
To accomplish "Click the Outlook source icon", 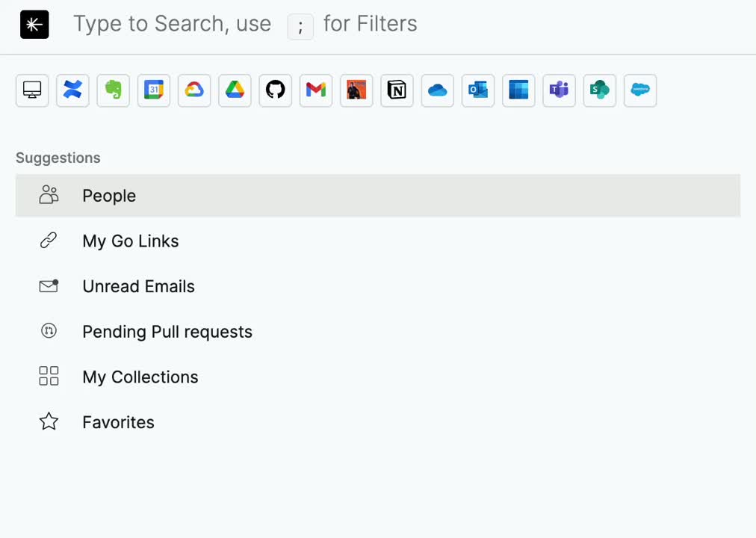I will [477, 90].
